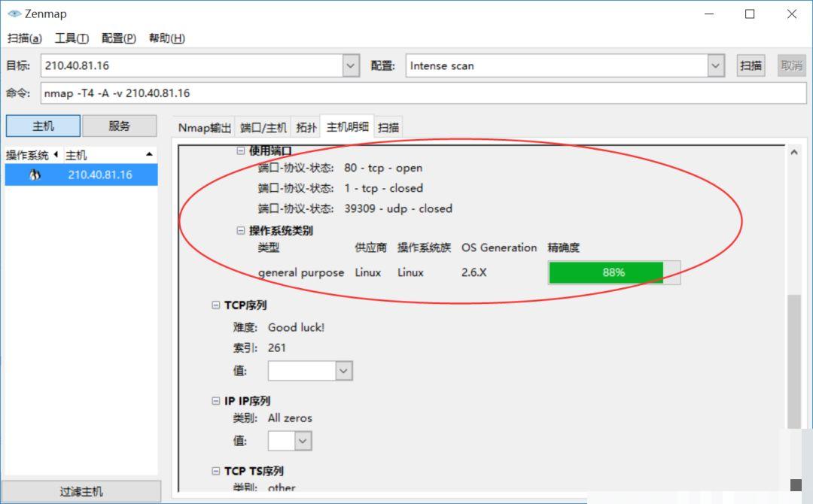Click the general purpose type cell
The height and width of the screenshot is (504, 813).
pyautogui.click(x=300, y=272)
